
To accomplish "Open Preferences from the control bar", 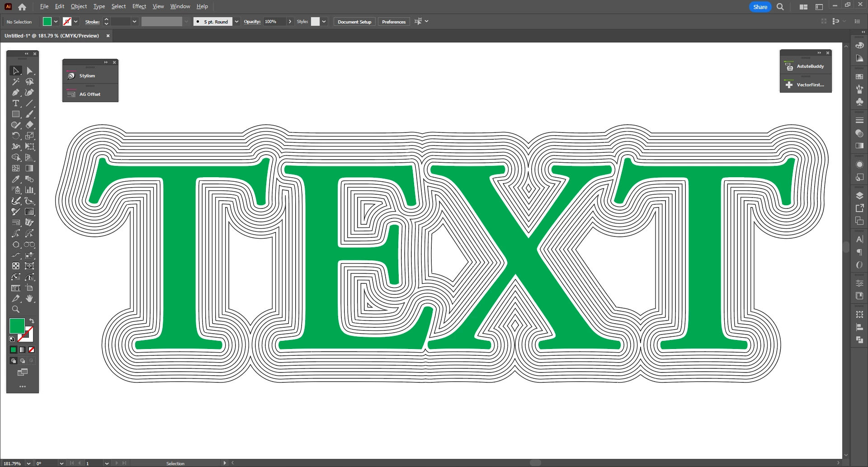I will [394, 22].
